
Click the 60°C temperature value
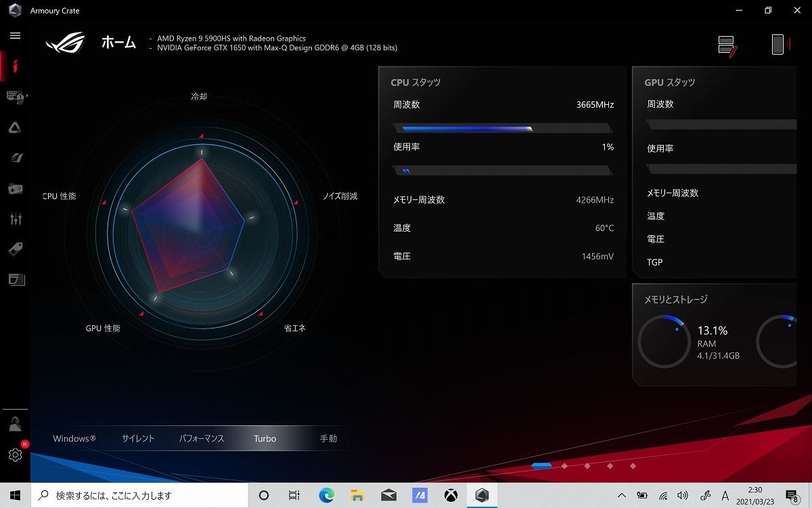(x=604, y=228)
